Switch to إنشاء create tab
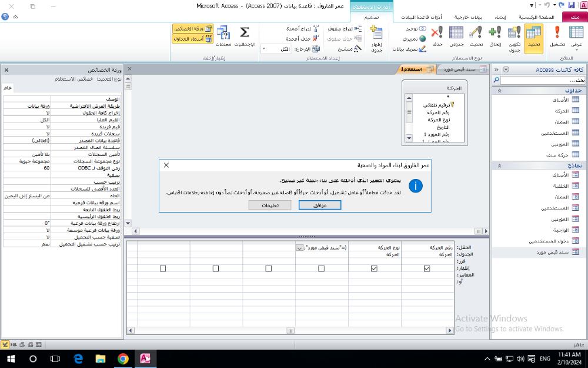 [500, 17]
